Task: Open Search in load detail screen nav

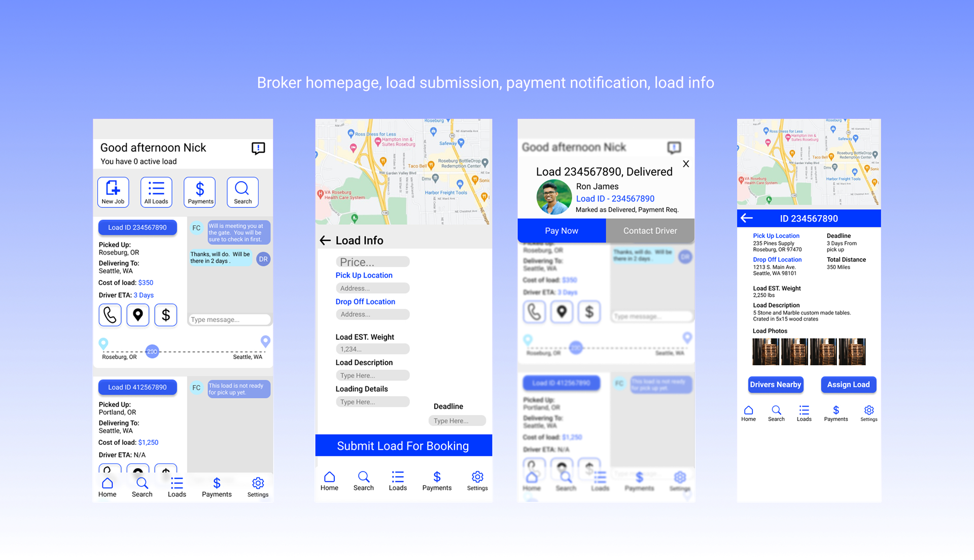Action: click(x=776, y=413)
